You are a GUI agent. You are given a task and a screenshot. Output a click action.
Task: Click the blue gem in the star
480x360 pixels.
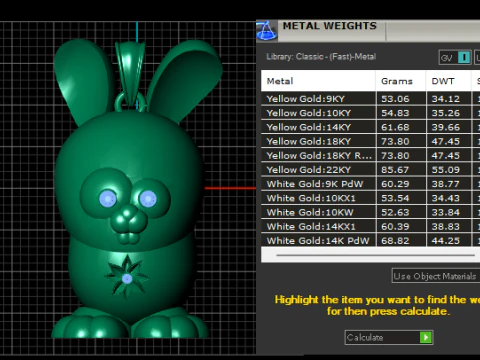pos(127,279)
